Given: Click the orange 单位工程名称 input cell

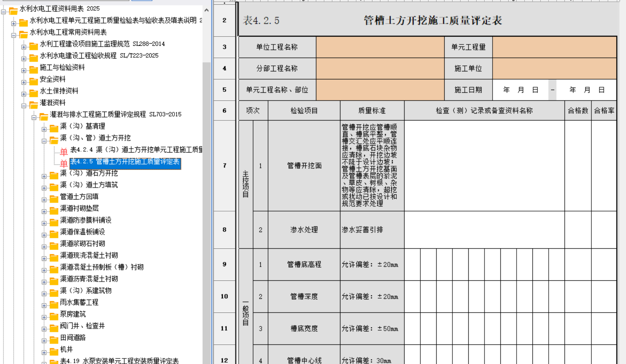Looking at the screenshot, I should click(x=380, y=47).
